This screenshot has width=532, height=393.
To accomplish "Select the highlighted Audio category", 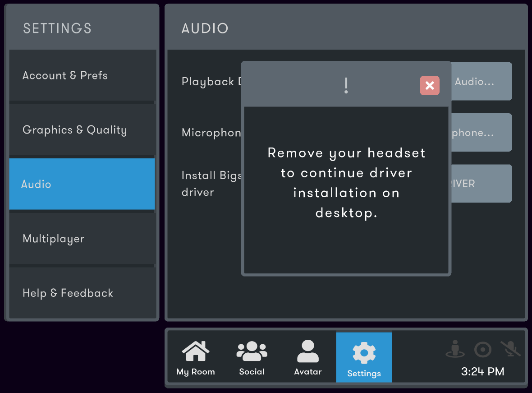I will tap(82, 184).
